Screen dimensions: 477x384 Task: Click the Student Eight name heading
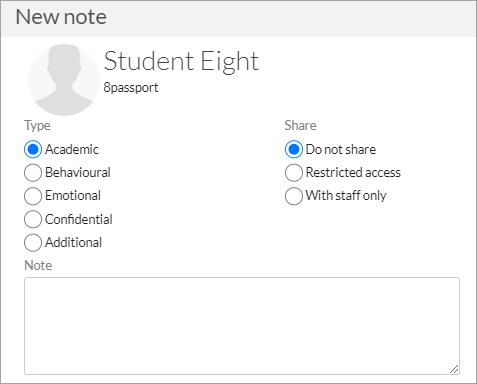click(x=181, y=61)
